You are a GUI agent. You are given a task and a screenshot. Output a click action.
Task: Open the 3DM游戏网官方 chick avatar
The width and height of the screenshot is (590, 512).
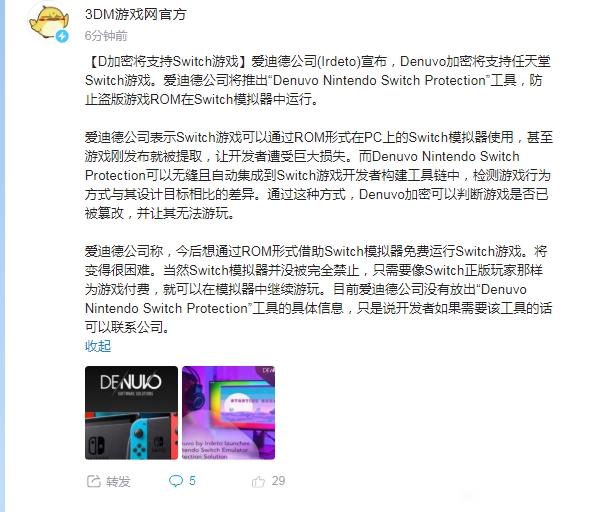pos(49,22)
